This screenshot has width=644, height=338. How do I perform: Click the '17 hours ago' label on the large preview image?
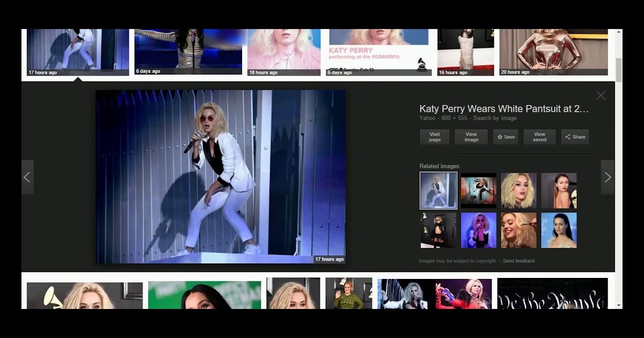click(x=329, y=259)
